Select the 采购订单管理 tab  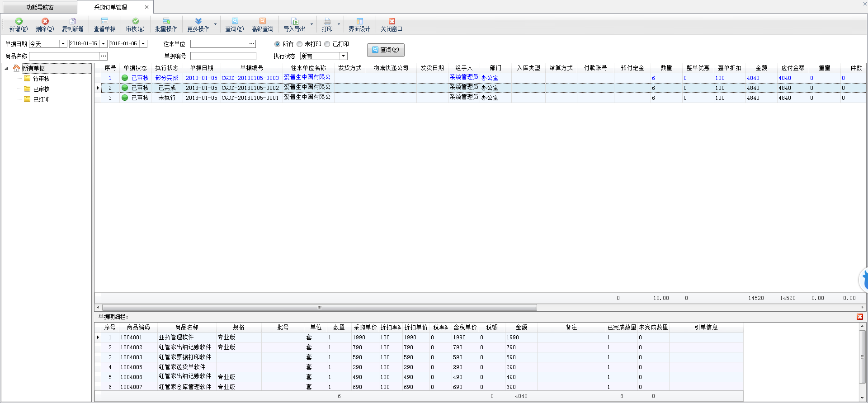tap(110, 7)
